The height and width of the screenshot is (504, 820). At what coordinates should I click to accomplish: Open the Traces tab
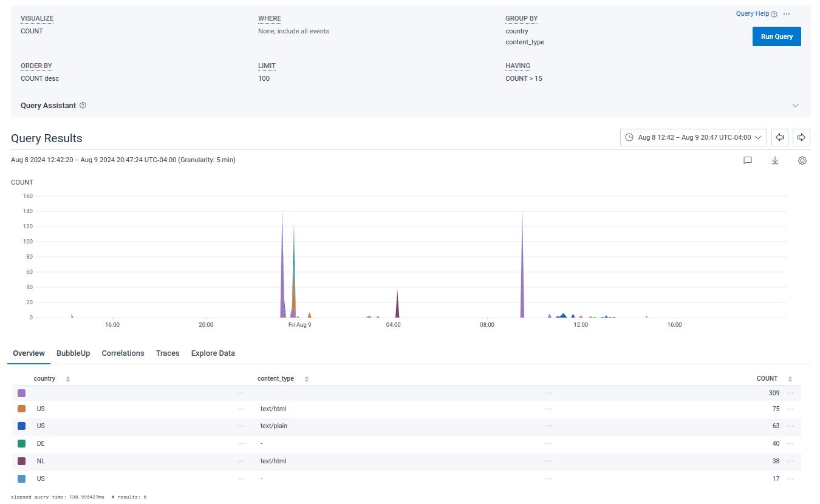(168, 353)
